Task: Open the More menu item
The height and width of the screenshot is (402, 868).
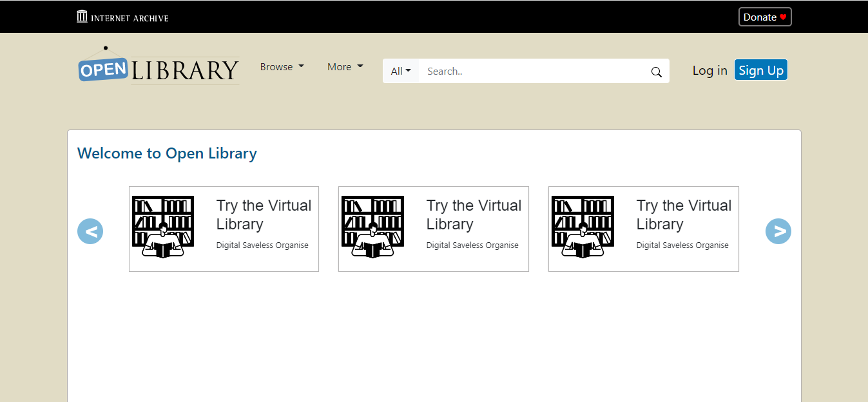Action: (345, 66)
